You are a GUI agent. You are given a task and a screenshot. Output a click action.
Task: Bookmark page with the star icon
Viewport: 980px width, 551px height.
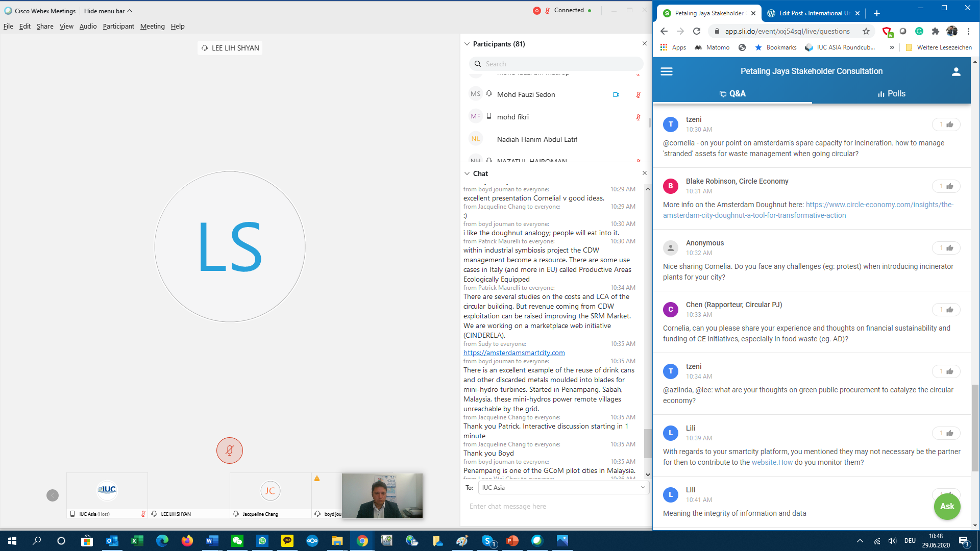[866, 31]
